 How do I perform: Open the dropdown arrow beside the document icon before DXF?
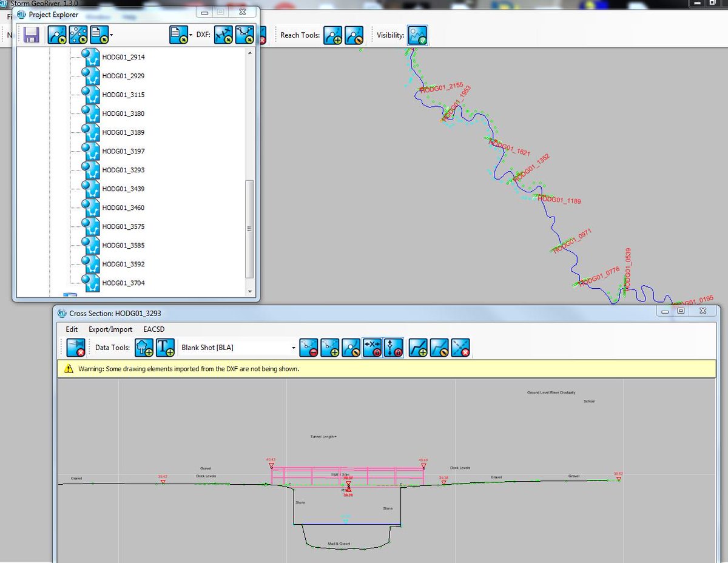pos(190,35)
